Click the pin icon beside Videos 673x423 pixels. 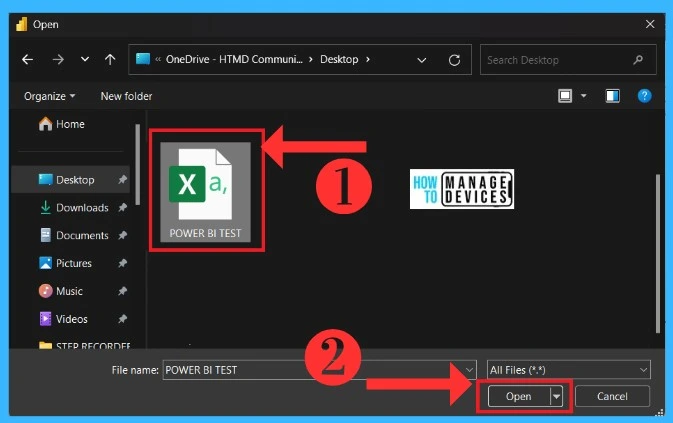pyautogui.click(x=122, y=319)
